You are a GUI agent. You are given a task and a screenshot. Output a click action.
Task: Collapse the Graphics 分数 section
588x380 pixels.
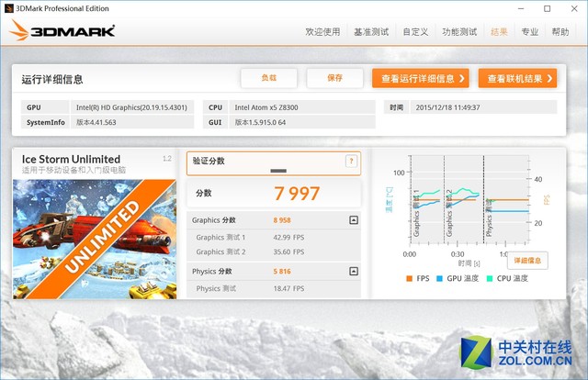pyautogui.click(x=353, y=220)
